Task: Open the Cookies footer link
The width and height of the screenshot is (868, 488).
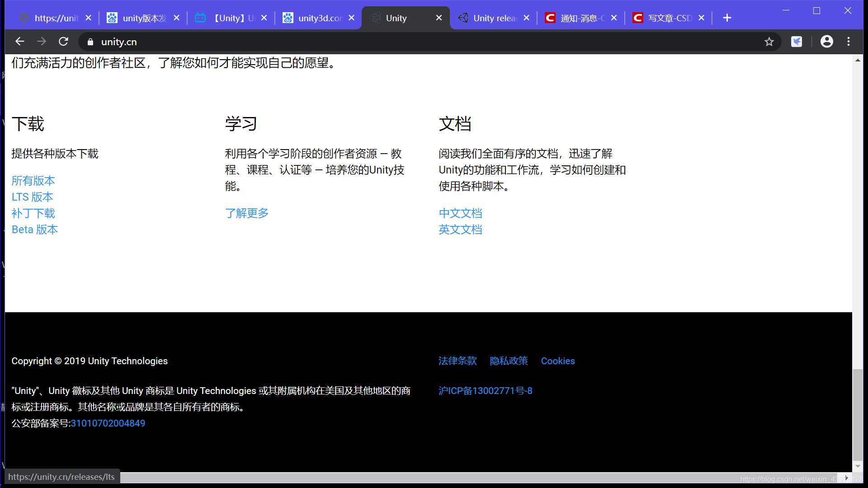Action: 558,361
